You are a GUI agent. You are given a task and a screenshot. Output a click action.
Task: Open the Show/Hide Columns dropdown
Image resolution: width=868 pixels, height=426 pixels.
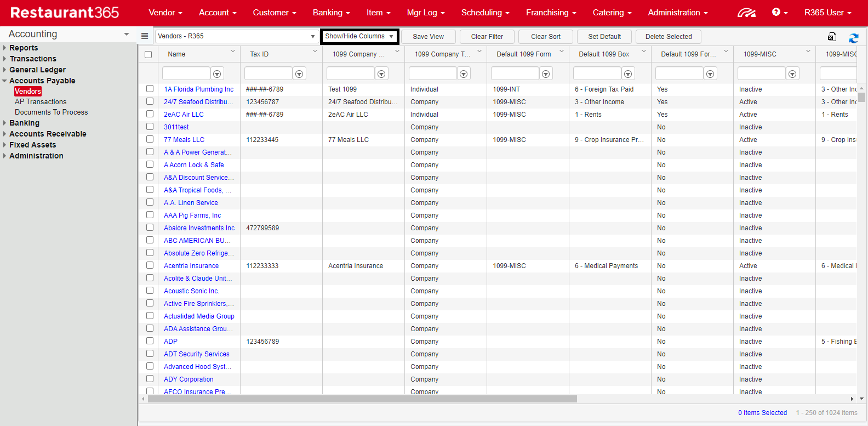[x=359, y=36]
